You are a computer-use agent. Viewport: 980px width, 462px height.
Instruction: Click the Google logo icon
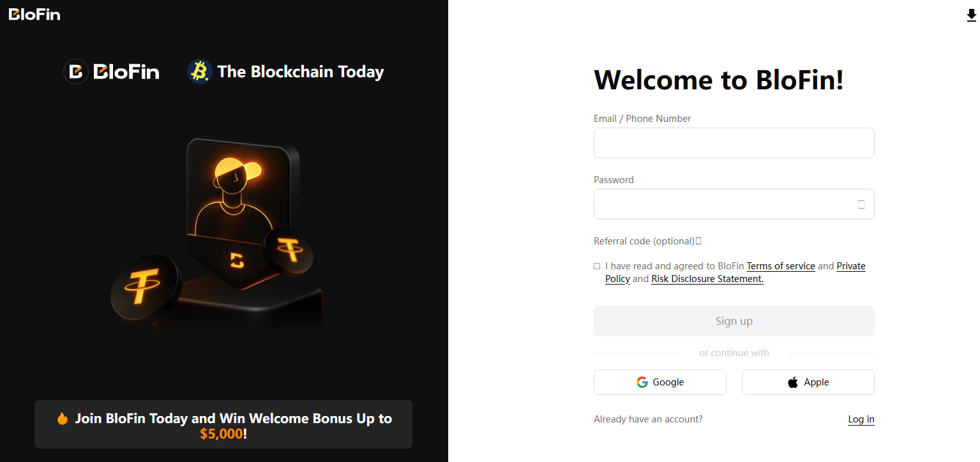pyautogui.click(x=642, y=382)
